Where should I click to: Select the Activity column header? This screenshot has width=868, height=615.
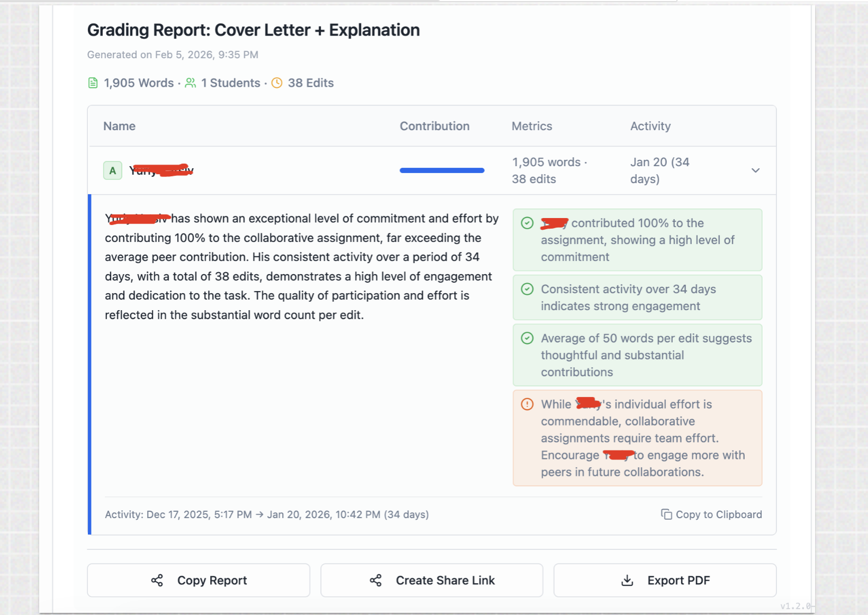point(650,126)
